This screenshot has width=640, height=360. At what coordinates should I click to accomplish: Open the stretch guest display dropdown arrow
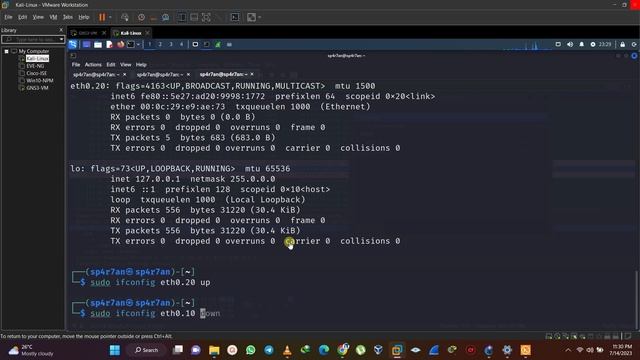[260, 17]
